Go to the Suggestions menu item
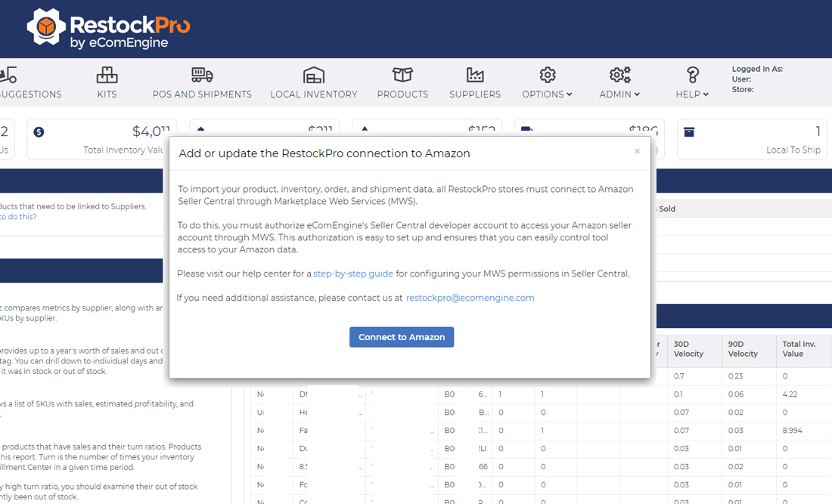 (30, 94)
